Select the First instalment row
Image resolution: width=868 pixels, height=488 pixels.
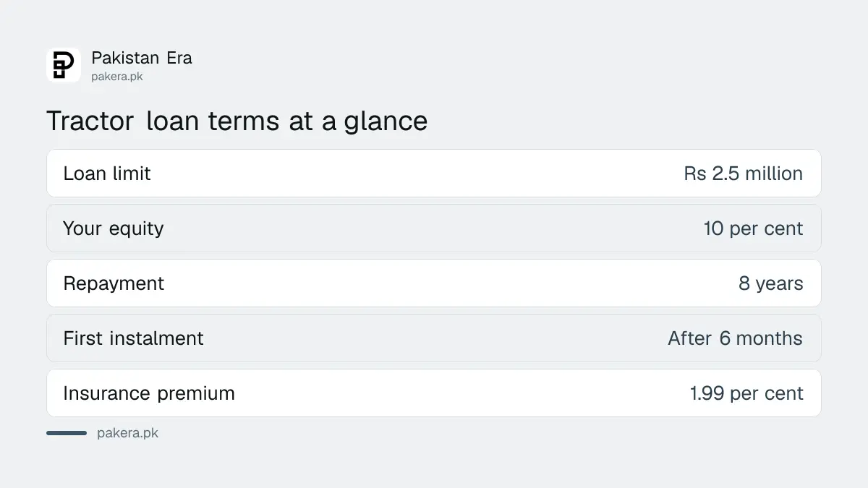[434, 338]
